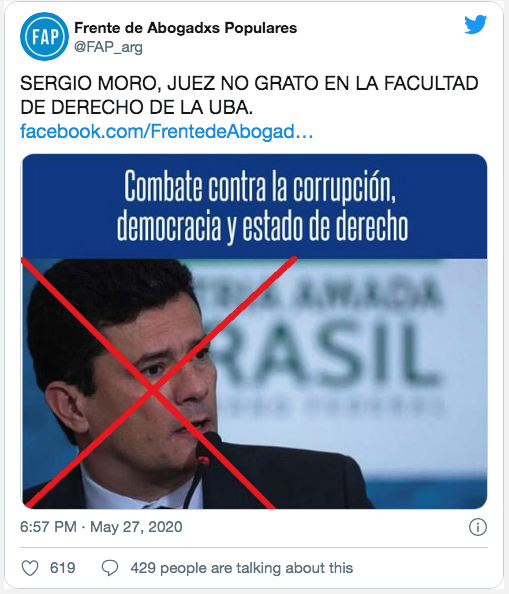Click the Twitter bird logo
Image resolution: width=509 pixels, height=594 pixels.
(475, 24)
